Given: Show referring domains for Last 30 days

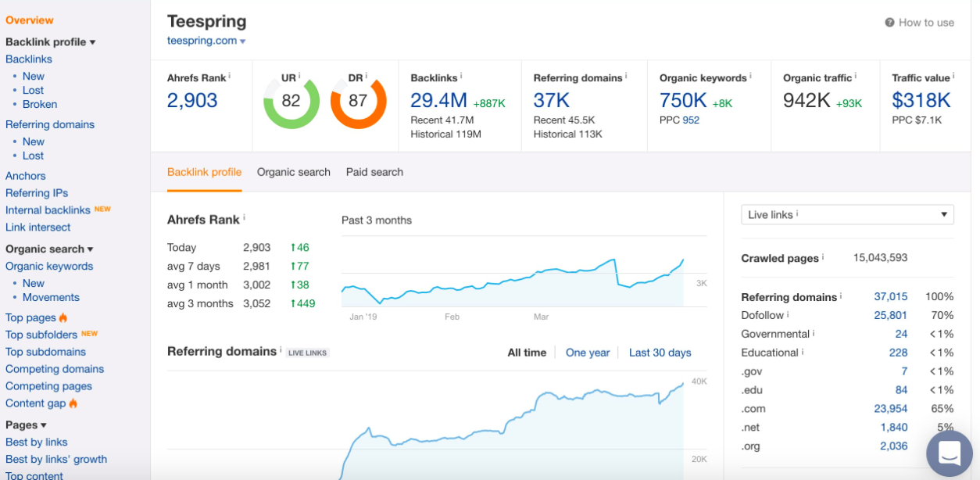Looking at the screenshot, I should [660, 353].
